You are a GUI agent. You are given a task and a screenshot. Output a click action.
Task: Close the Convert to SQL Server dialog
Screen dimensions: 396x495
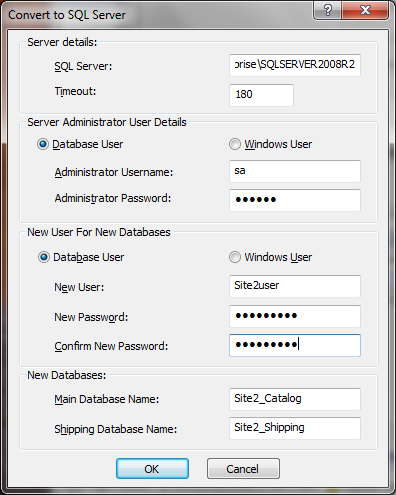coord(365,10)
